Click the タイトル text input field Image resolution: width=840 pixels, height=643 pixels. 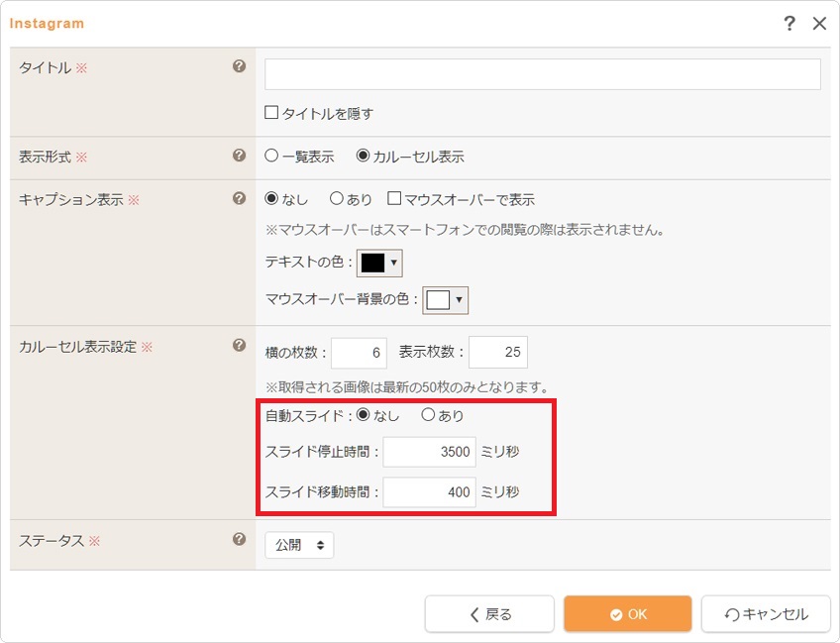click(543, 74)
